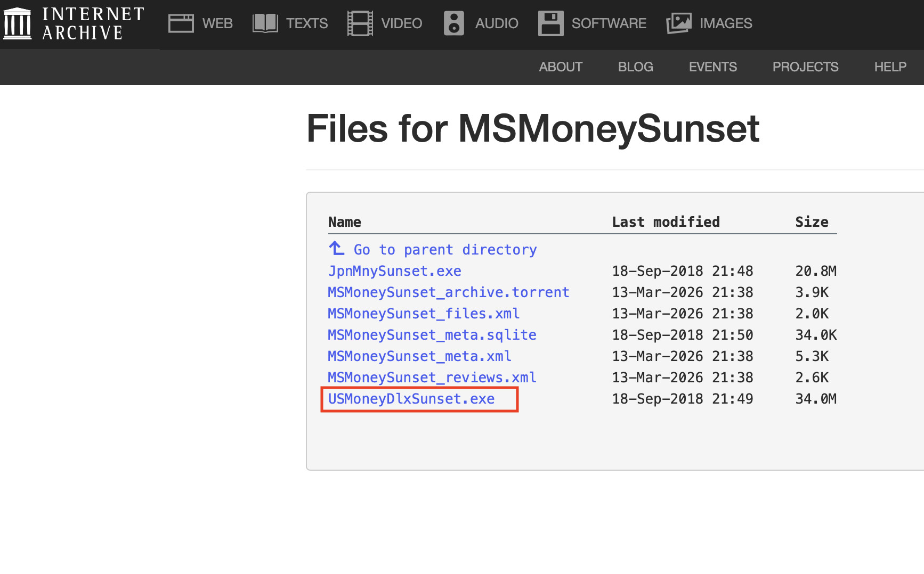Click the Images picture icon
This screenshot has height=574, width=924.
coord(679,23)
